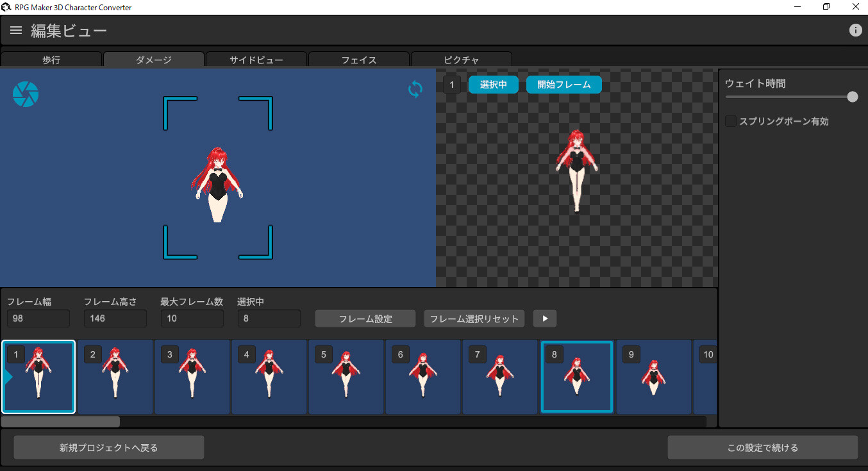
Task: Select frame 5 thumbnail
Action: click(x=346, y=377)
